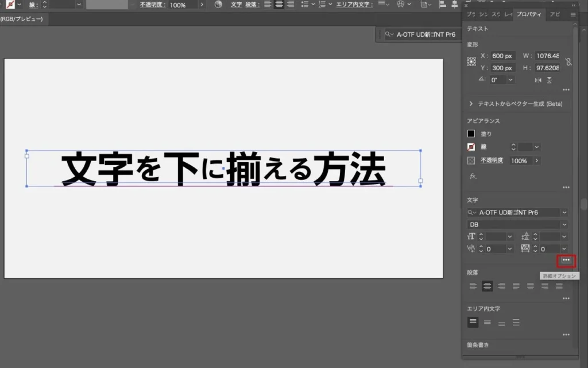The width and height of the screenshot is (588, 368).
Task: Switch to the プロパティ tab
Action: tap(528, 14)
